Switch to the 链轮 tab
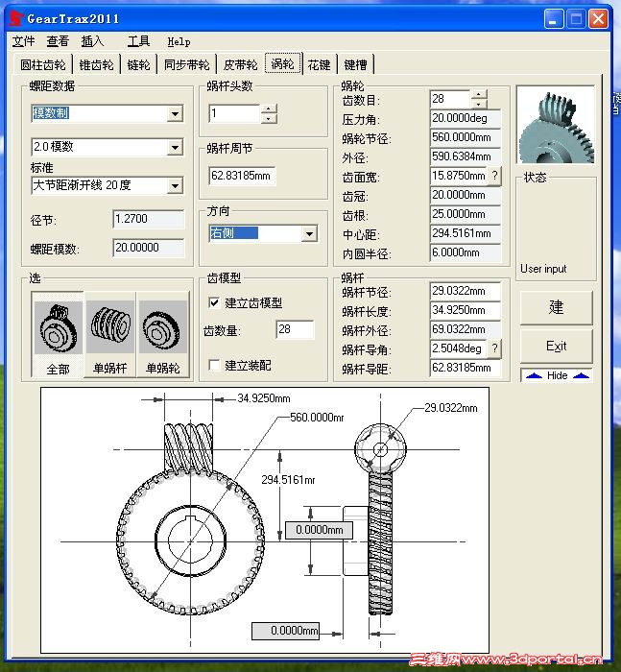 pyautogui.click(x=138, y=64)
